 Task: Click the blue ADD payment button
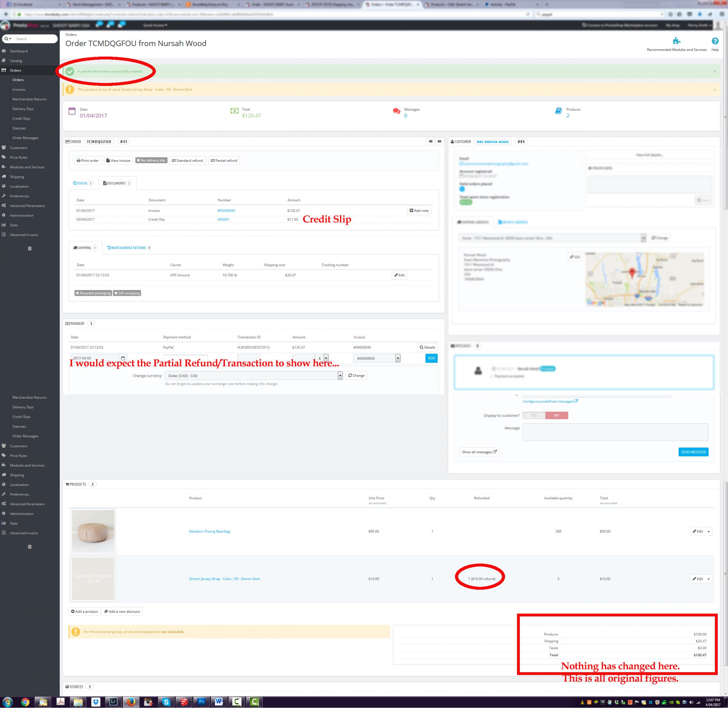pyautogui.click(x=431, y=358)
